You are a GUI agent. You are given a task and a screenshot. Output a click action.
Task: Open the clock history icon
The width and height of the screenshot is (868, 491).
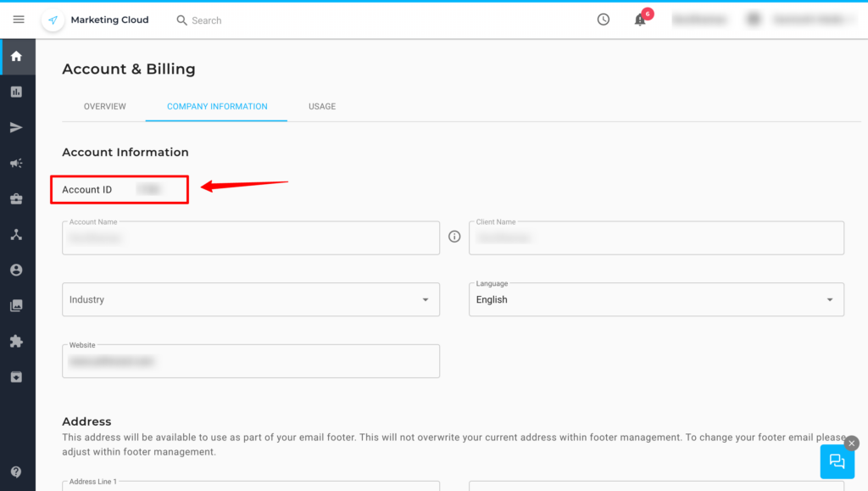coord(604,20)
